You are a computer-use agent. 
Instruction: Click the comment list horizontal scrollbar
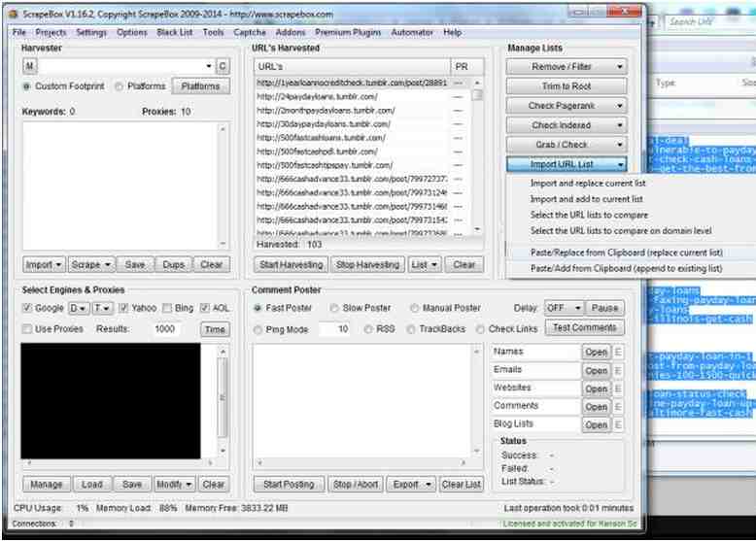tap(361, 463)
